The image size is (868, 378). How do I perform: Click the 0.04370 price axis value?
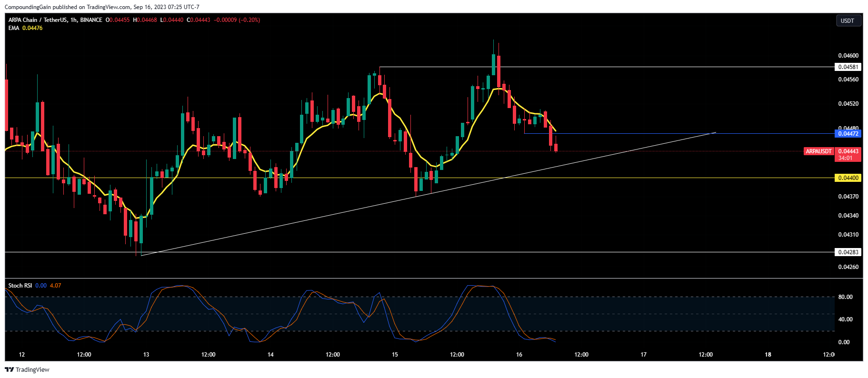[x=848, y=197]
